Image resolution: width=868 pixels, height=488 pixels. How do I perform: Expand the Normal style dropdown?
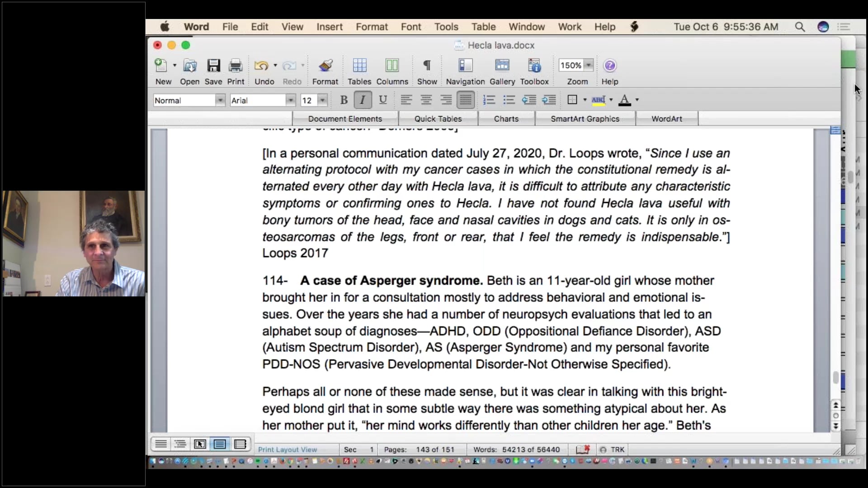pyautogui.click(x=220, y=100)
